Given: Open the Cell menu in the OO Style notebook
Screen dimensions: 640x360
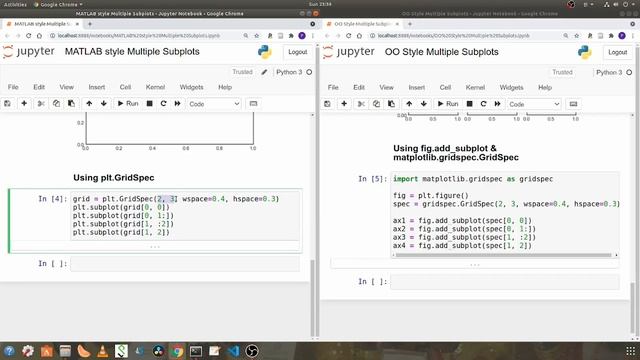Looking at the screenshot, I should coord(445,88).
